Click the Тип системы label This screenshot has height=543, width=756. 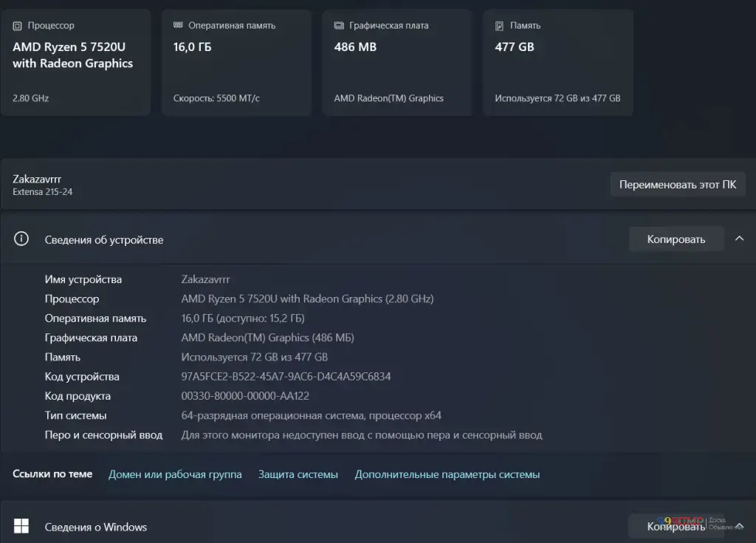point(76,416)
